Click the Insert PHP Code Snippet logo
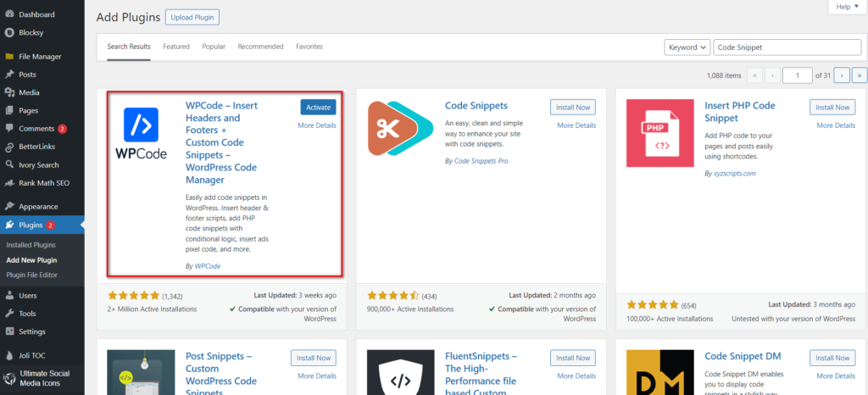 tap(659, 133)
